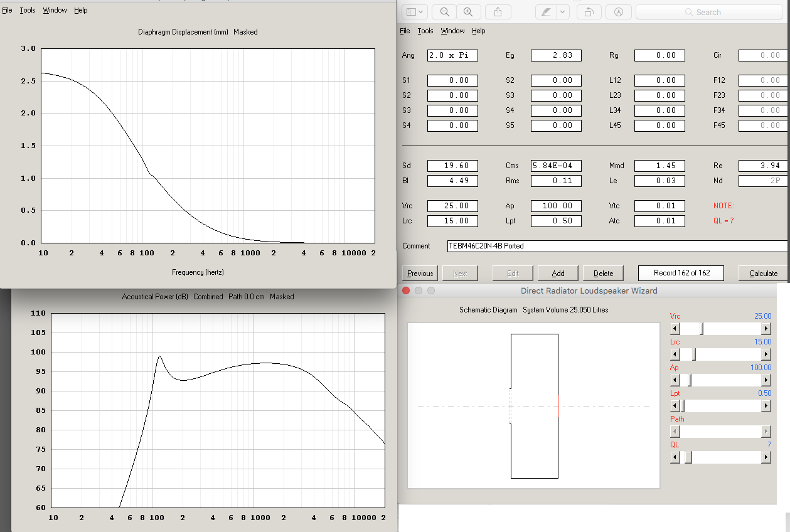Viewport: 790px width, 532px height.
Task: Open Help menu in the parameter window
Action: click(479, 31)
